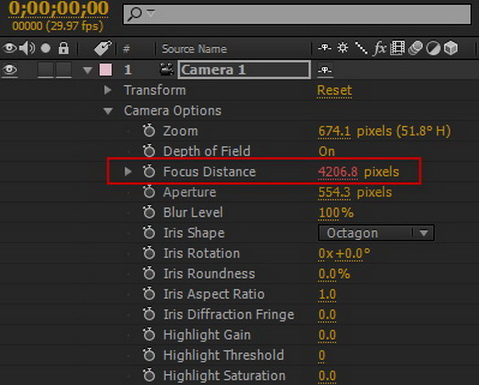Click the motion blur header icon
Viewport: 479px width, 385px height.
[415, 48]
